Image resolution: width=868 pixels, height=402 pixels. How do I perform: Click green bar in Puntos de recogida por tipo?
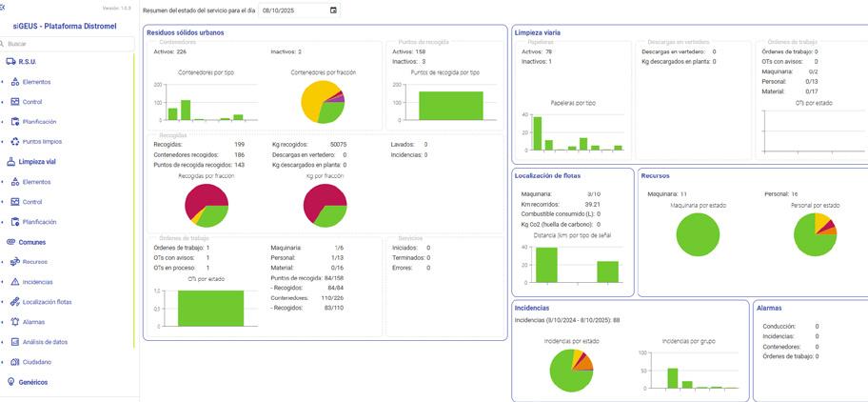point(450,106)
